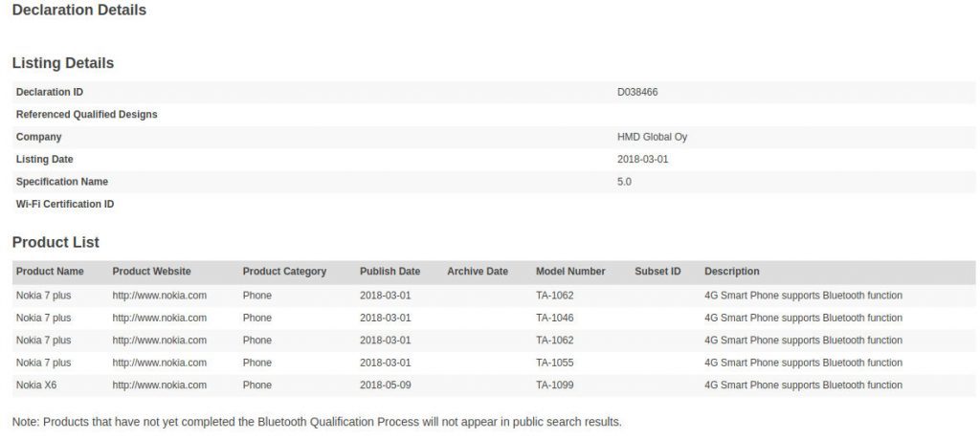Click the Listing Date label
Screen dimensions: 980x440
tap(44, 160)
